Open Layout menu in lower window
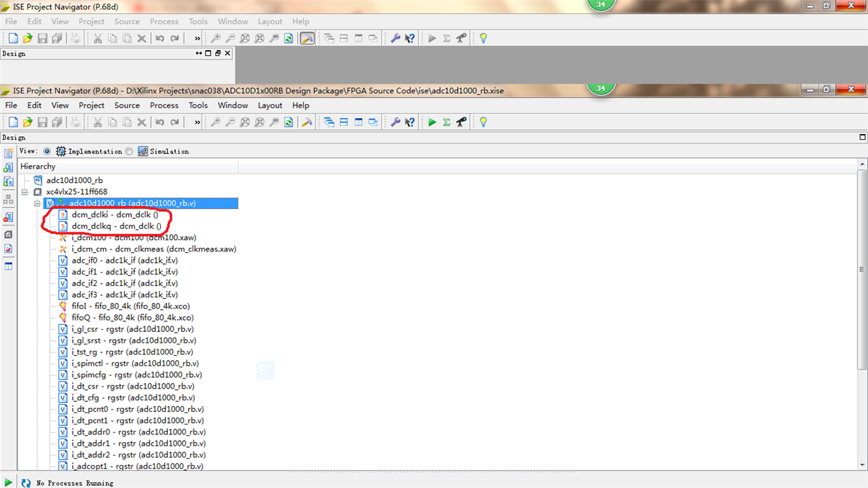This screenshot has width=868, height=488. click(x=270, y=105)
